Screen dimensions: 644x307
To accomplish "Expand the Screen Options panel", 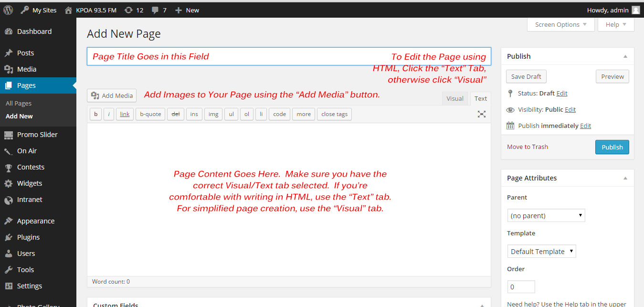I will tap(560, 25).
